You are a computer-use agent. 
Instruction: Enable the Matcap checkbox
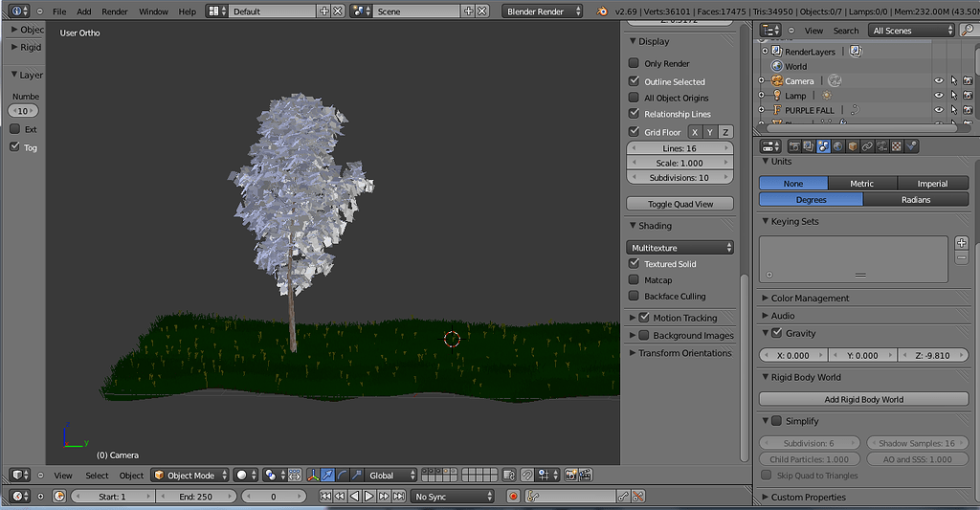(x=634, y=280)
